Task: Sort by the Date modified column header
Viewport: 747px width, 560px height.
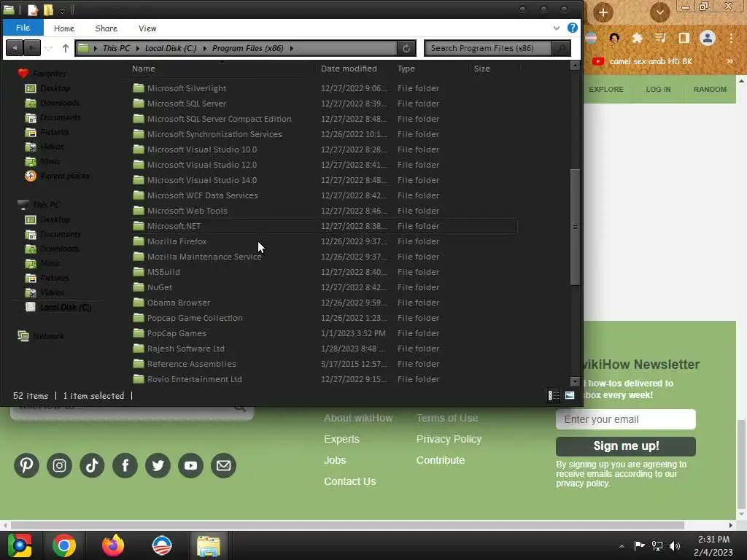Action: tap(349, 69)
